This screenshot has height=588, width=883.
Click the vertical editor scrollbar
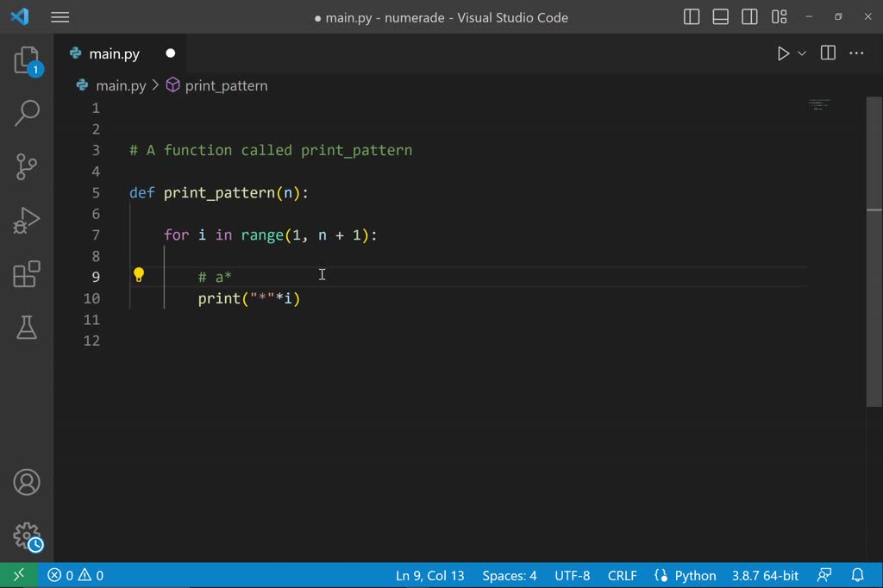pos(874,251)
